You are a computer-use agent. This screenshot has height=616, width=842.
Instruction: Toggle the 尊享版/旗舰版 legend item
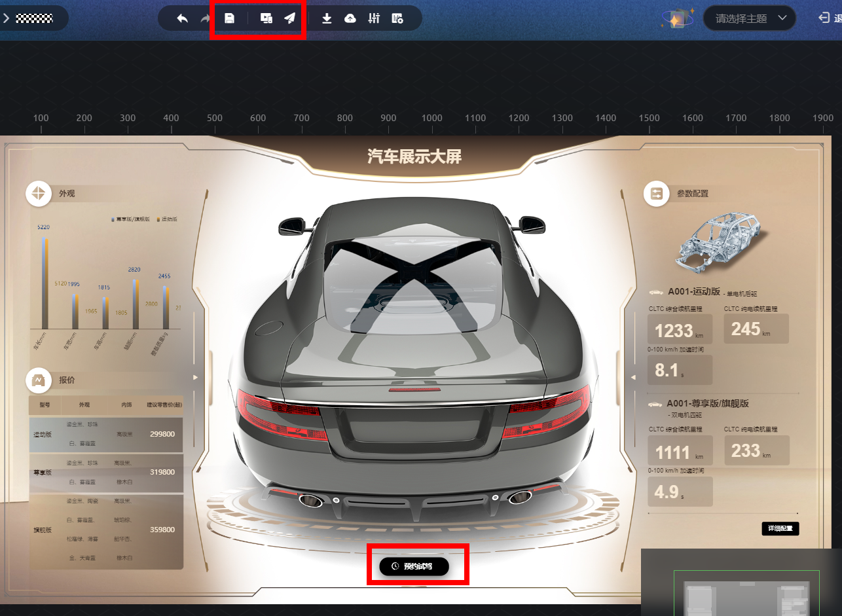[131, 219]
